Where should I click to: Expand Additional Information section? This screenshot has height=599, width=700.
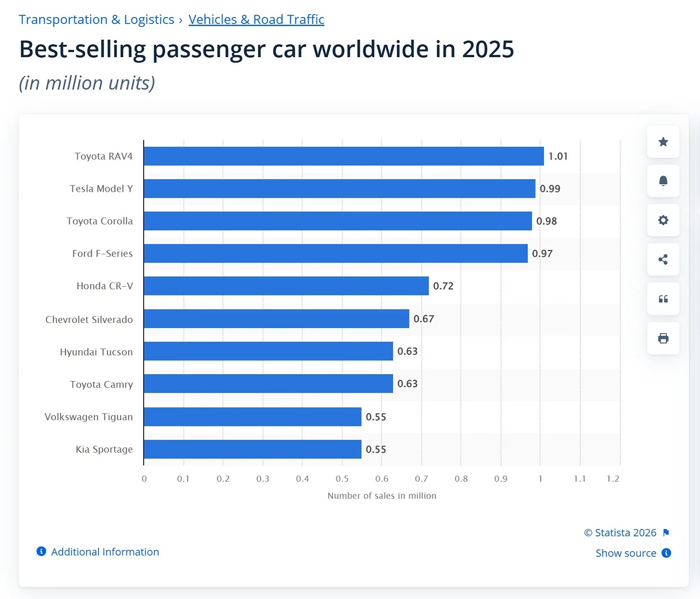(x=105, y=552)
